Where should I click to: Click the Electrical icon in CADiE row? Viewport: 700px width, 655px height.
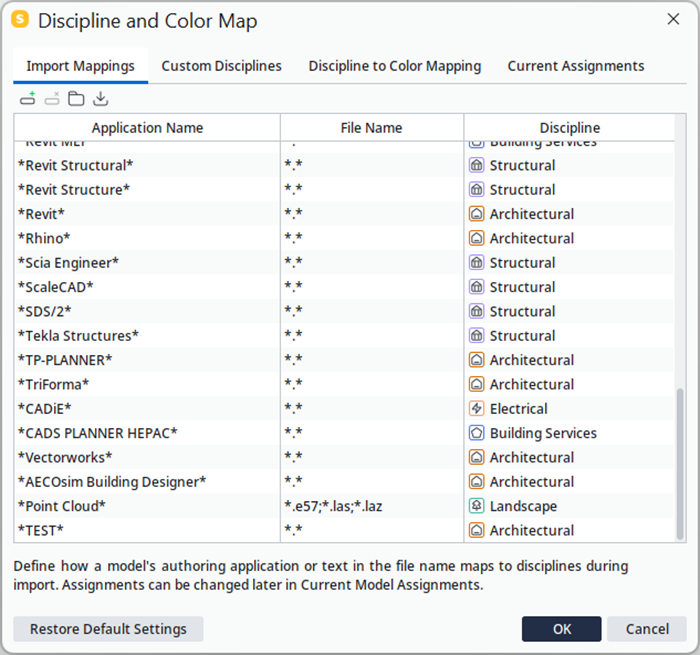coord(476,409)
